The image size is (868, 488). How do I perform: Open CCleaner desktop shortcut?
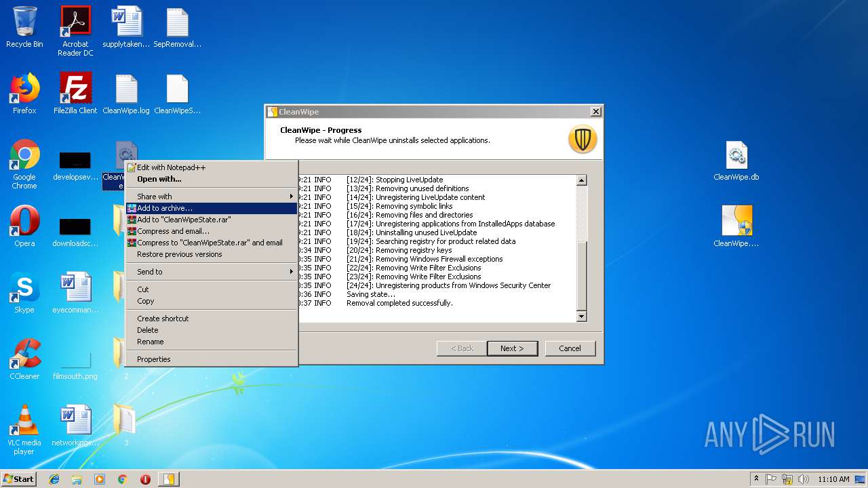click(x=24, y=359)
